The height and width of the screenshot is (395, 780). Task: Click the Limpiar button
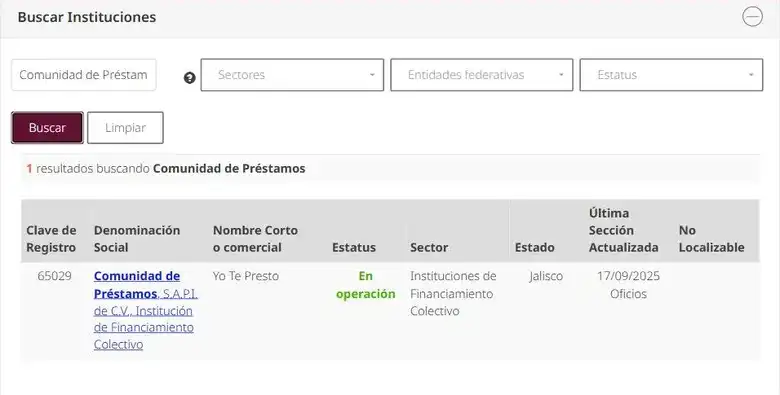[125, 127]
